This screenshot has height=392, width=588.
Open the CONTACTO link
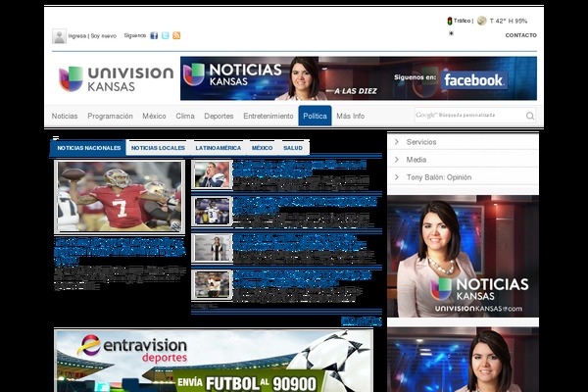click(x=521, y=35)
